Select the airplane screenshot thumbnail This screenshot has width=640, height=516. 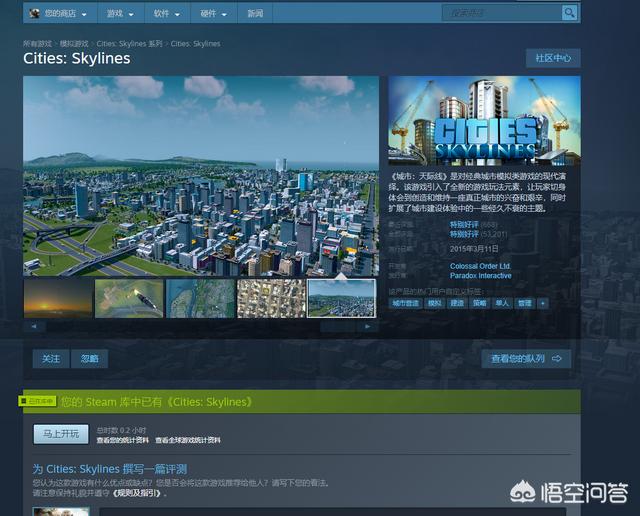pos(129,298)
